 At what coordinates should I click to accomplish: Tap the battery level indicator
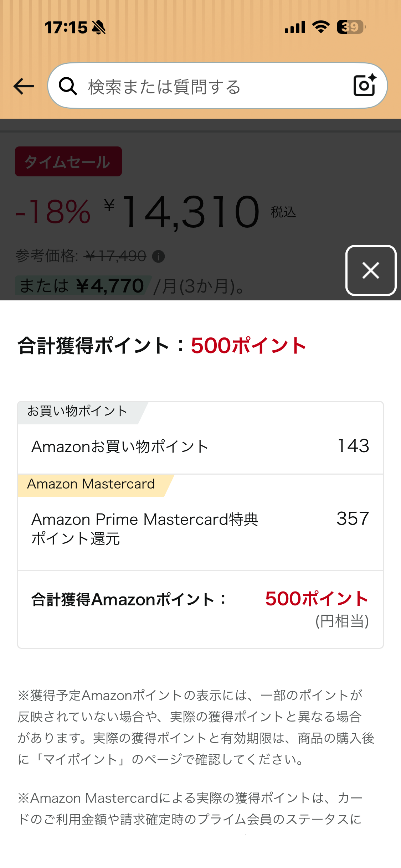[x=351, y=27]
